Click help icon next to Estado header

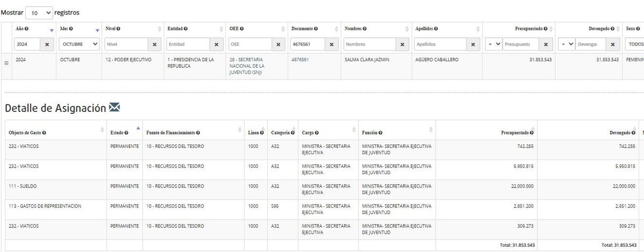(125, 133)
